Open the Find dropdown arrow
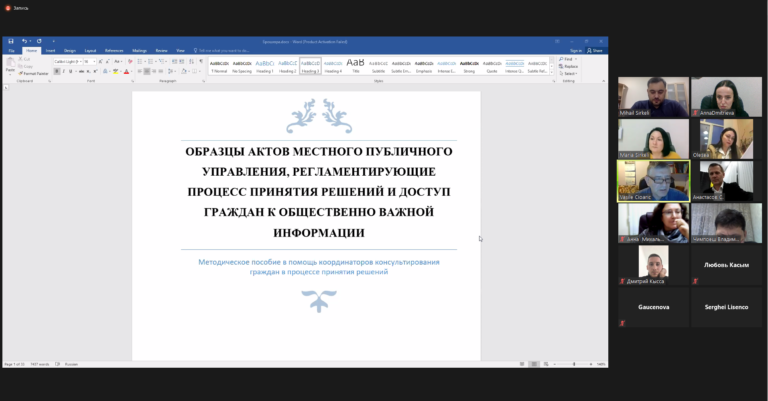Screen dimensions: 768x401 point(576,59)
